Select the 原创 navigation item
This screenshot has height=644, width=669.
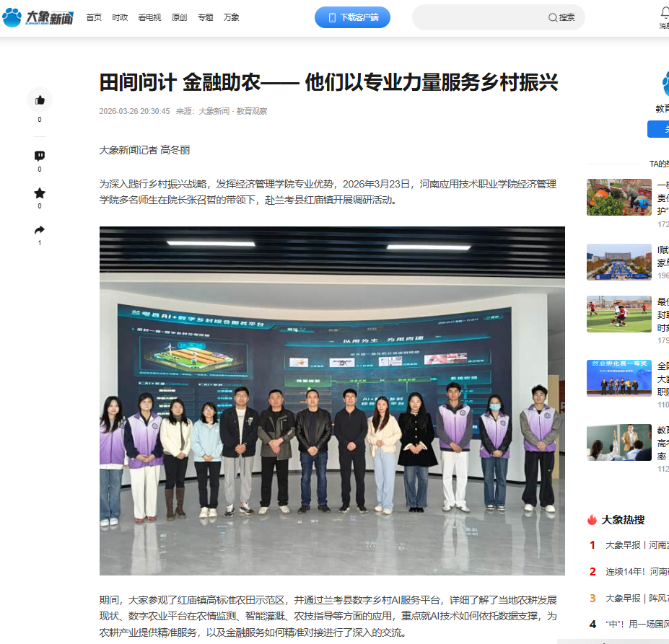(179, 17)
